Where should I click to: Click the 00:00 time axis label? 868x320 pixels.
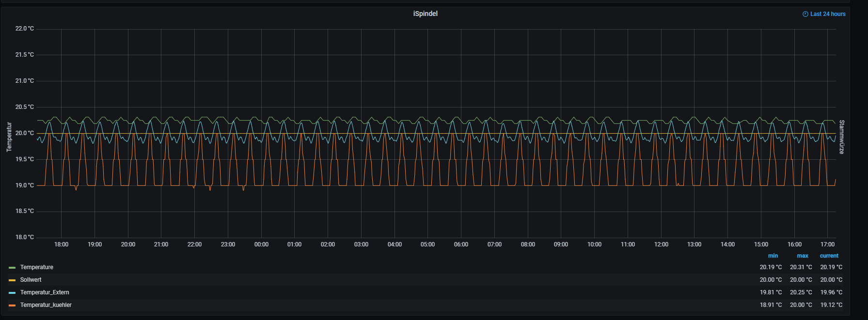[261, 244]
